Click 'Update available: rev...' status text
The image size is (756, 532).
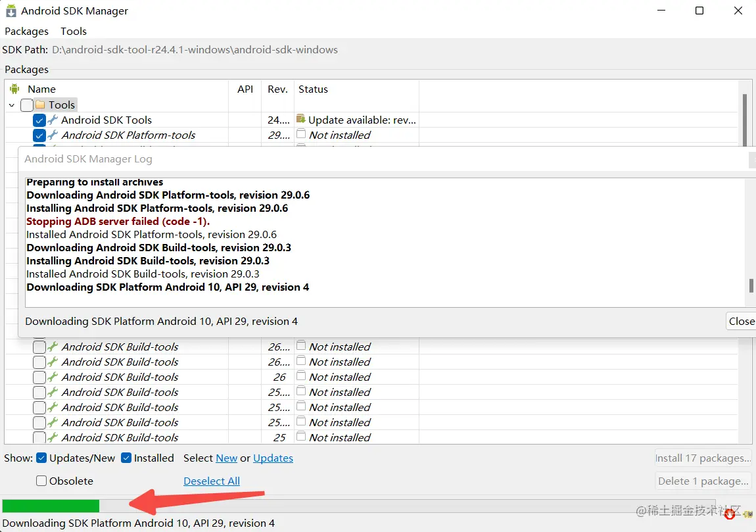pyautogui.click(x=362, y=120)
